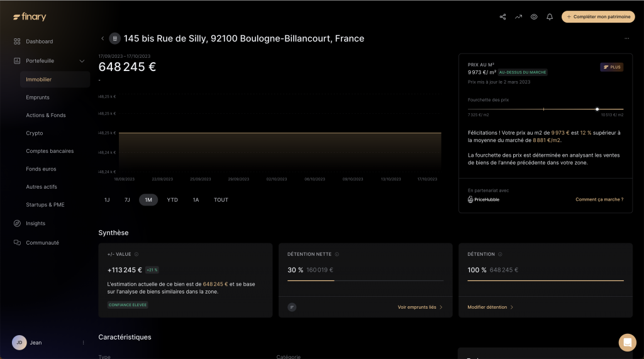
Task: Click the PriceHubble partner logo
Action: [x=484, y=200]
